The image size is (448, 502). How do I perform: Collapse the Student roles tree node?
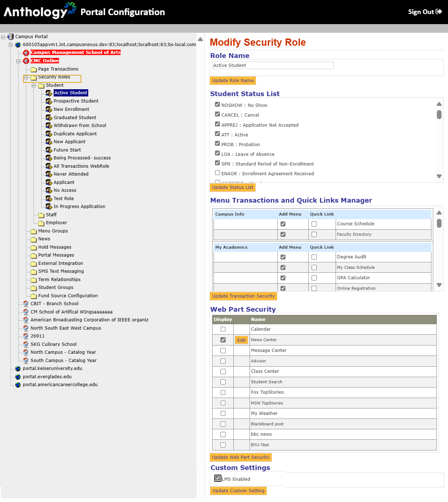(x=33, y=86)
